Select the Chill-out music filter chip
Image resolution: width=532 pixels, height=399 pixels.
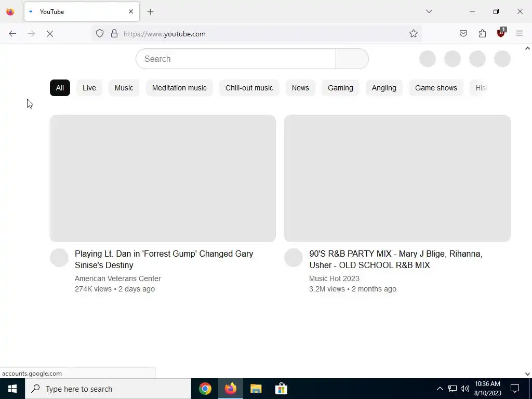click(x=249, y=88)
